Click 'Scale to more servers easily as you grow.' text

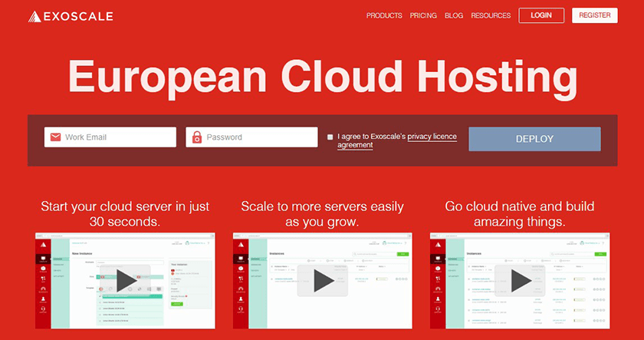[x=323, y=214]
